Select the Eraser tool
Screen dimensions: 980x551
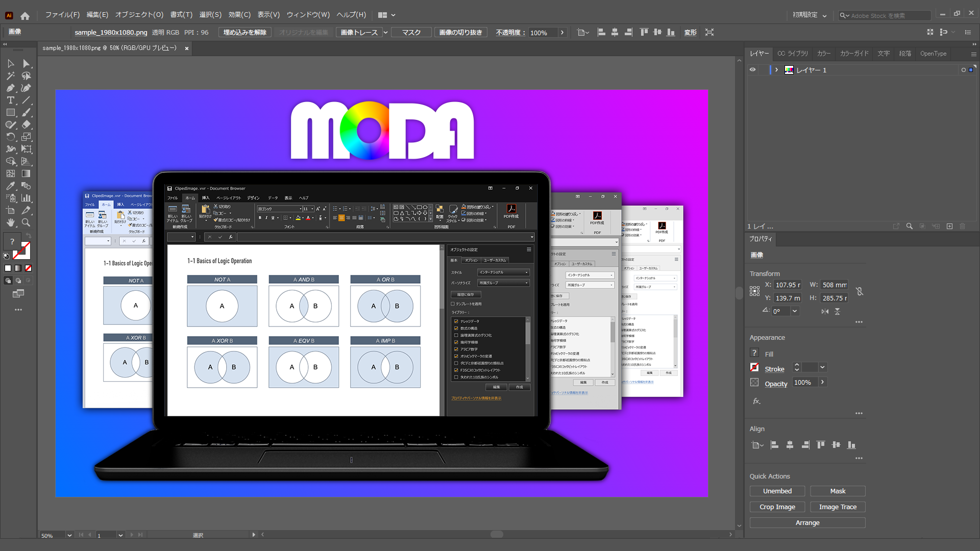tap(27, 125)
